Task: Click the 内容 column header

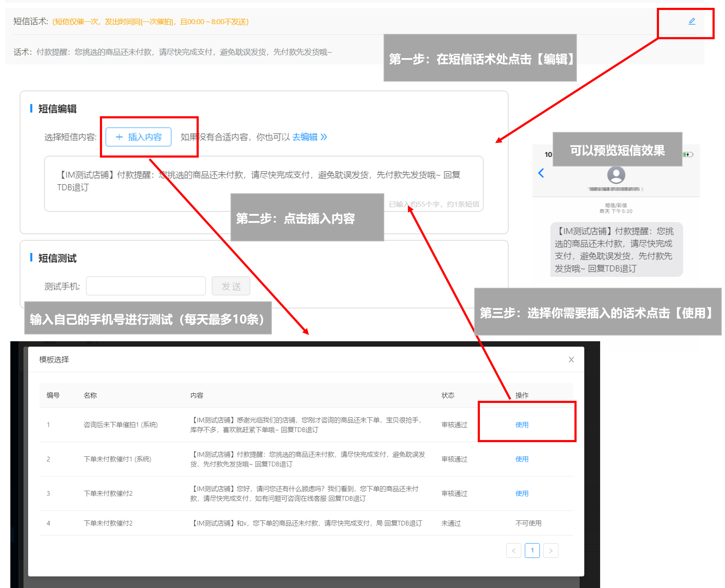Action: pos(197,395)
